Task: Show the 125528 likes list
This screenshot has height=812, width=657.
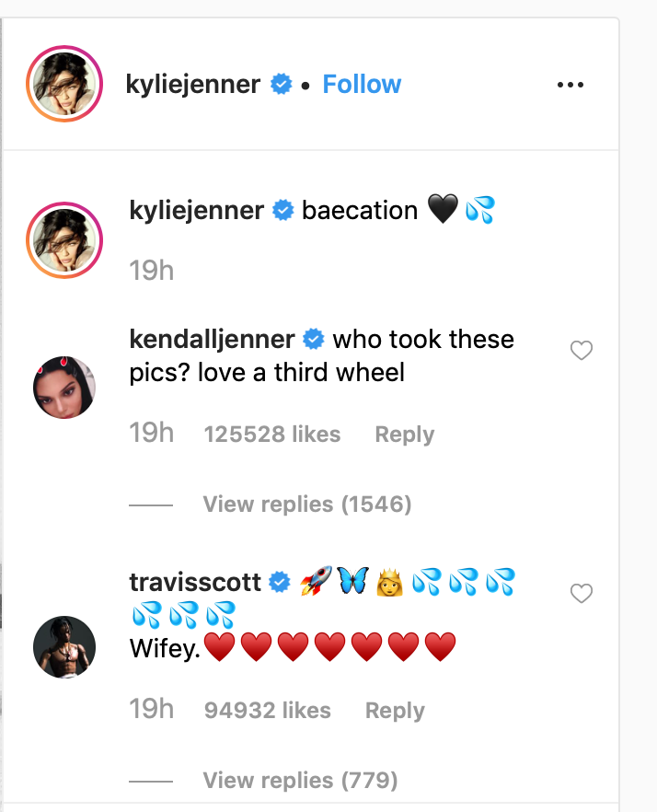Action: pos(271,435)
